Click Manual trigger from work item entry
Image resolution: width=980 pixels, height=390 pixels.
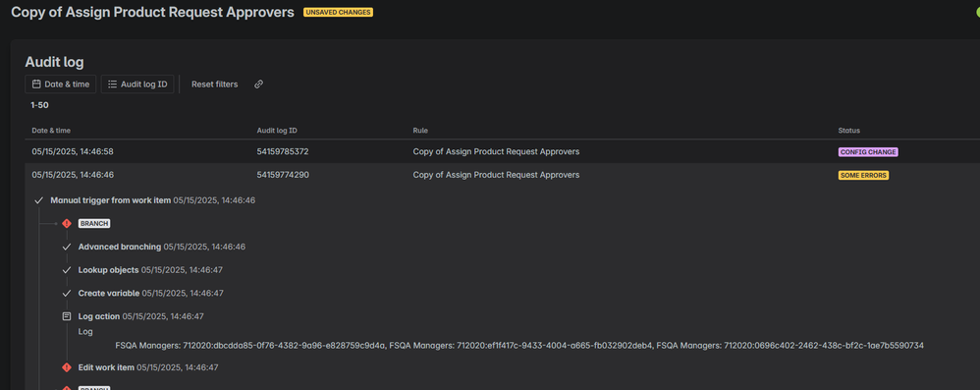coord(152,200)
